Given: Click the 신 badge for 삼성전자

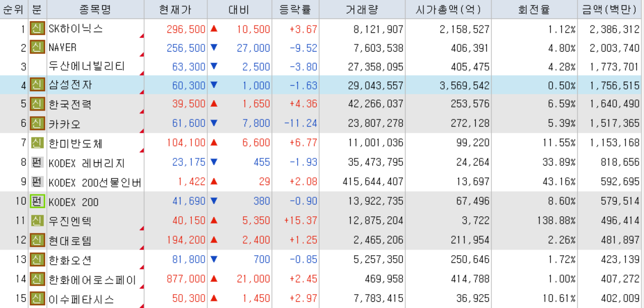Looking at the screenshot, I should (x=37, y=86).
